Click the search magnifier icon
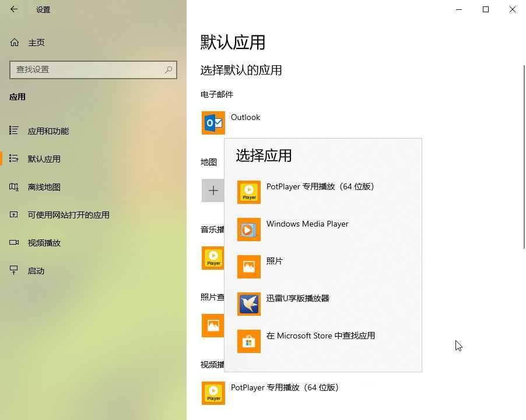526x420 pixels. [x=169, y=69]
